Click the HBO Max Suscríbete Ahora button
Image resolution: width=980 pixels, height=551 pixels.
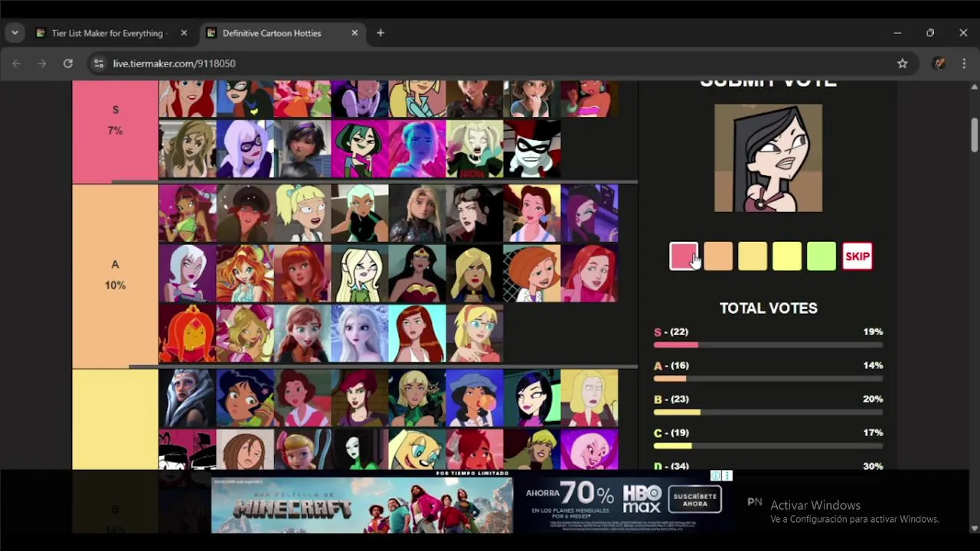[695, 500]
